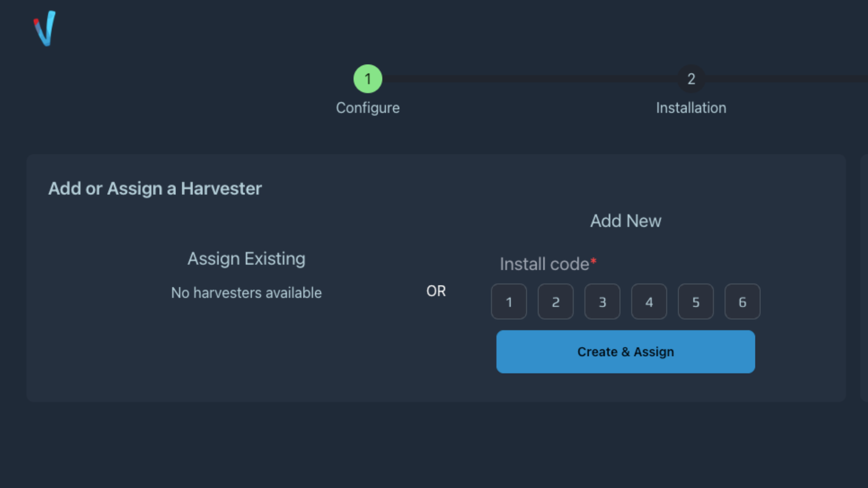Select the second install code box
This screenshot has width=868, height=488.
click(556, 301)
